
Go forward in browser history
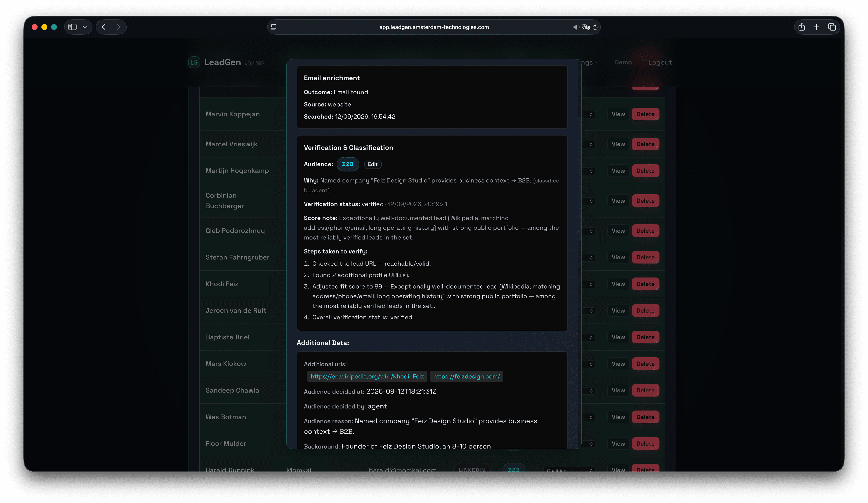[119, 27]
